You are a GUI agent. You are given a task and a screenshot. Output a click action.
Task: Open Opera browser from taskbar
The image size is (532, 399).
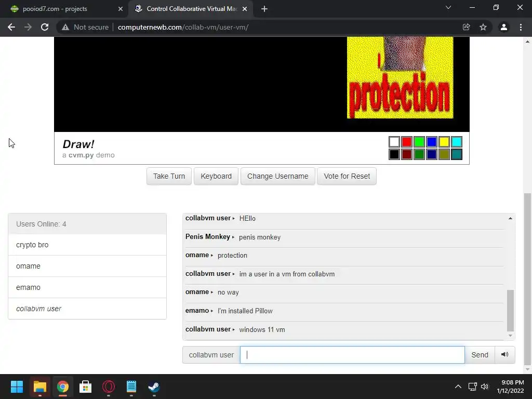click(109, 387)
